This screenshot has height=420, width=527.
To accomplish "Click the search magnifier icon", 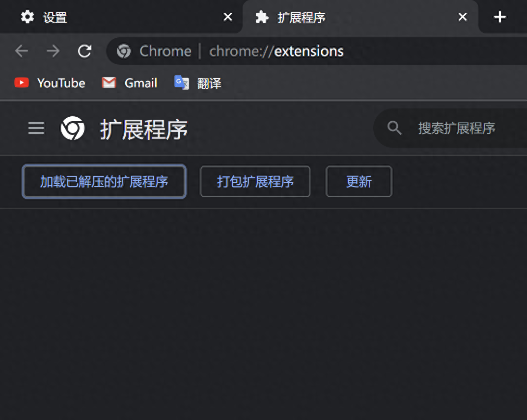I will tap(394, 128).
